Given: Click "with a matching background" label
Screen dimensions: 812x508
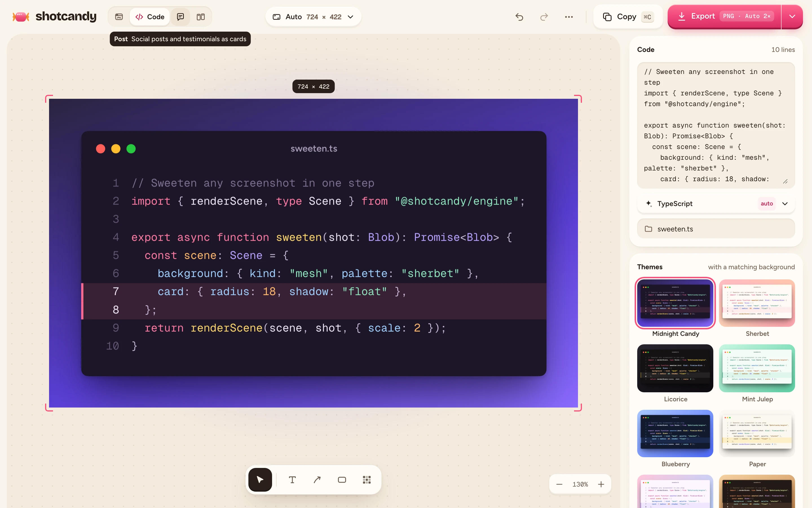Looking at the screenshot, I should click(751, 267).
